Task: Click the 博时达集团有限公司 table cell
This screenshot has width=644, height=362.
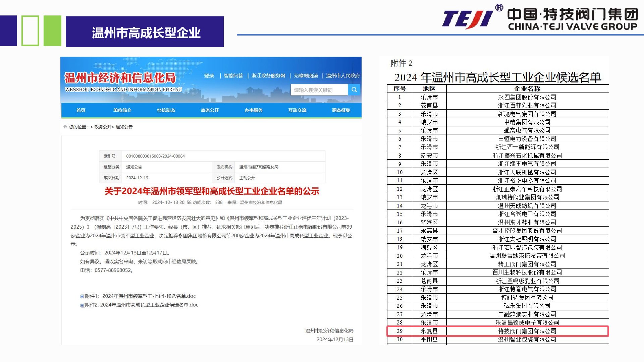Action: 527,298
